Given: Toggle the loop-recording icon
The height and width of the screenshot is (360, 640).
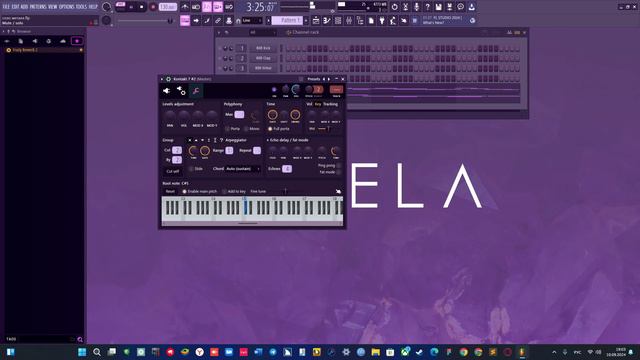Looking at the screenshot, I should coord(229,7).
